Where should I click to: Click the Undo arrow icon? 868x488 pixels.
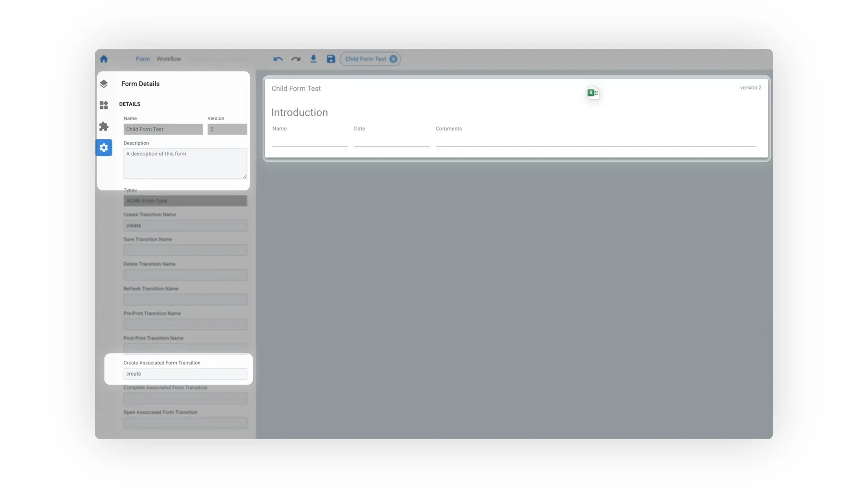[x=277, y=59]
